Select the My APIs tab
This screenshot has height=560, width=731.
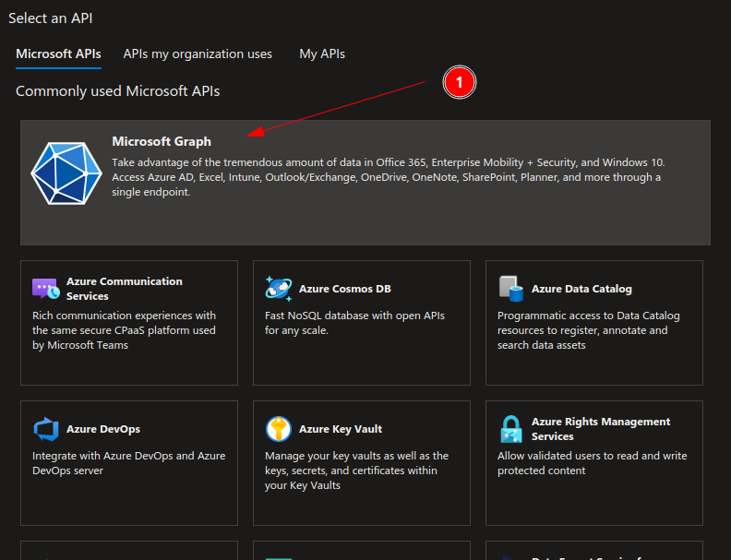[x=322, y=54]
